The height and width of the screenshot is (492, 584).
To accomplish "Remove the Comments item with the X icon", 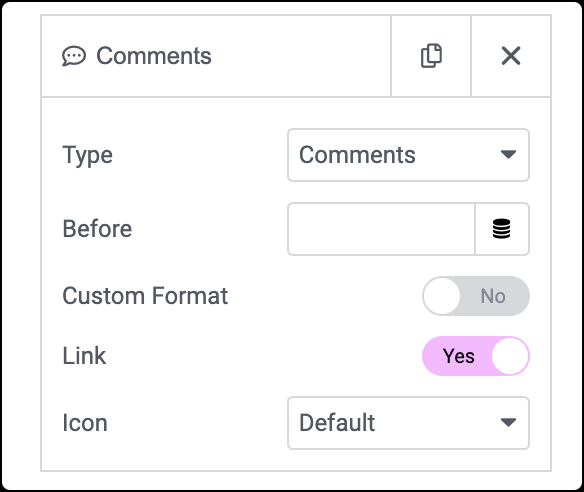I will (x=511, y=56).
